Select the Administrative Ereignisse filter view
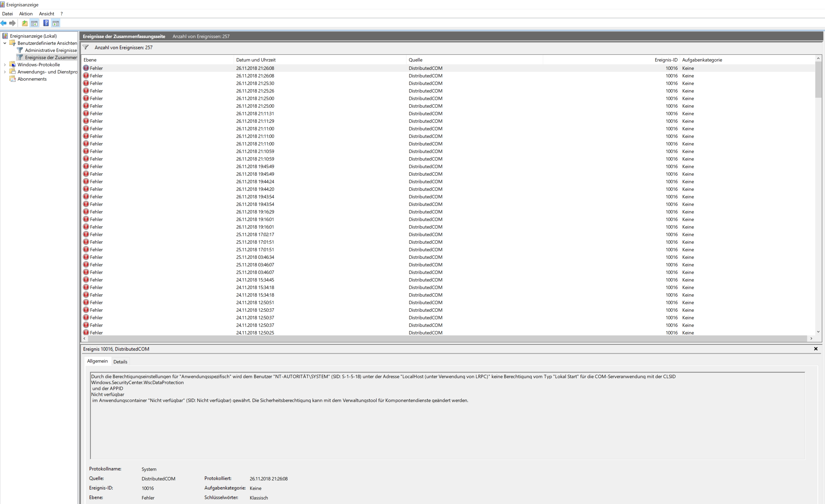 click(x=51, y=50)
